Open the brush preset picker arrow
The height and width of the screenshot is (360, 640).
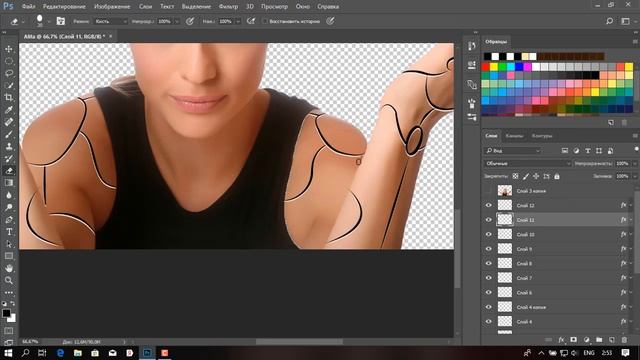pyautogui.click(x=49, y=21)
